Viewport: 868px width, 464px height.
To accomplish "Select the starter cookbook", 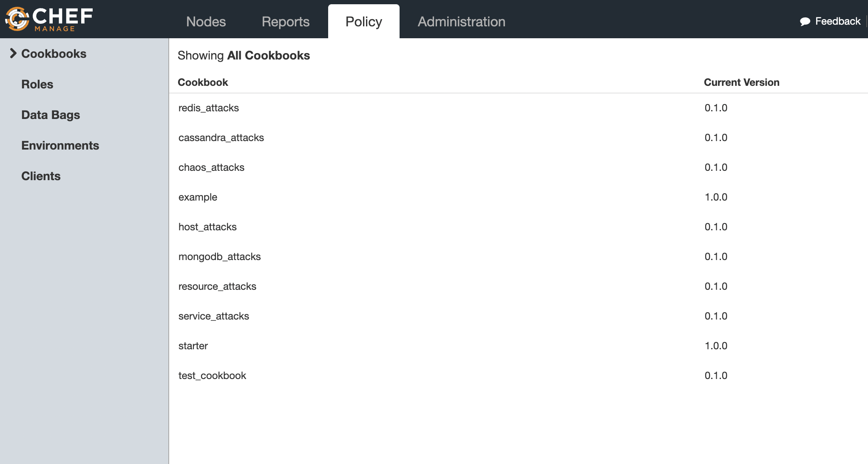I will 193,346.
